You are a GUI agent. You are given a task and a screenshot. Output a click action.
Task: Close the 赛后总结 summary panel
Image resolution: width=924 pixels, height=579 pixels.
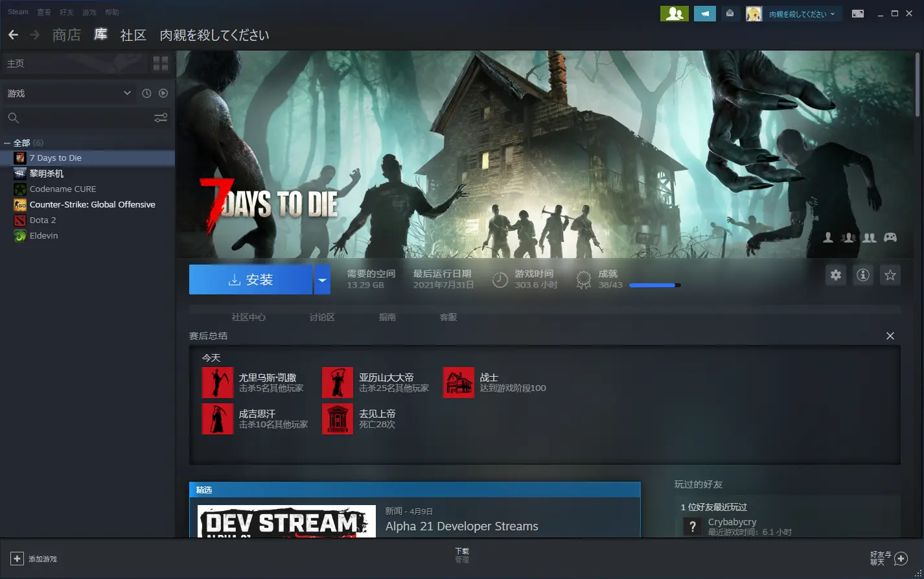(x=890, y=336)
